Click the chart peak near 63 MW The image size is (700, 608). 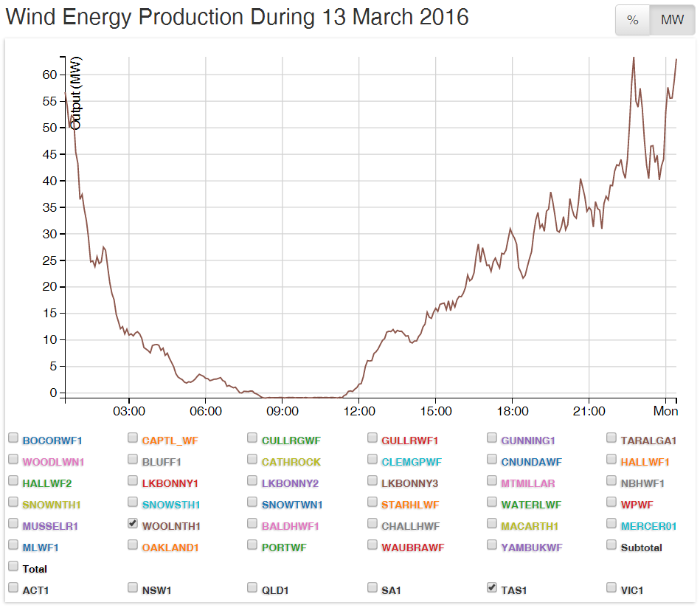pyautogui.click(x=633, y=58)
